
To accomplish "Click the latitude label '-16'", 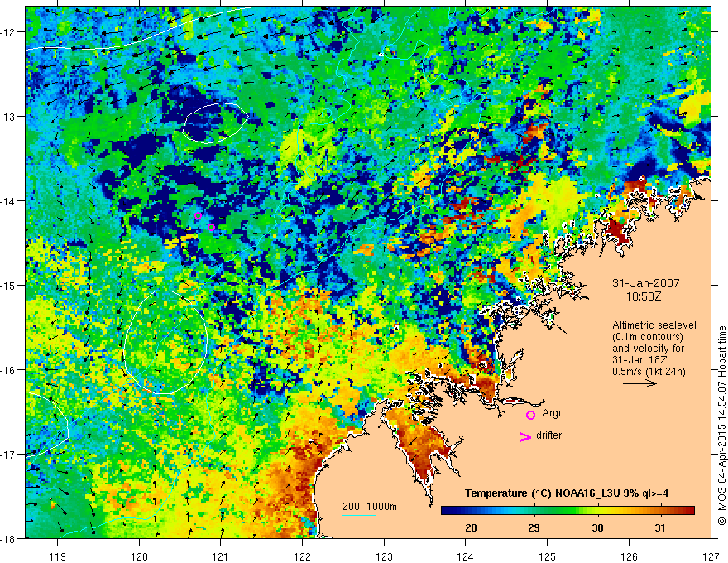I will click(x=8, y=370).
